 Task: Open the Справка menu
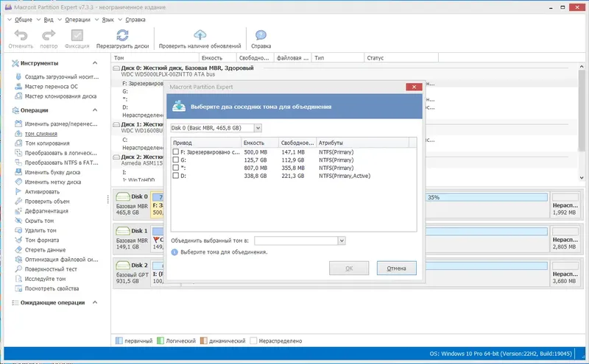click(x=135, y=20)
